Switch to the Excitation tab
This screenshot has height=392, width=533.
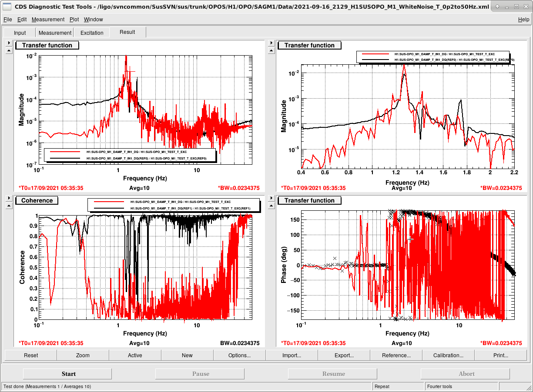click(x=92, y=33)
